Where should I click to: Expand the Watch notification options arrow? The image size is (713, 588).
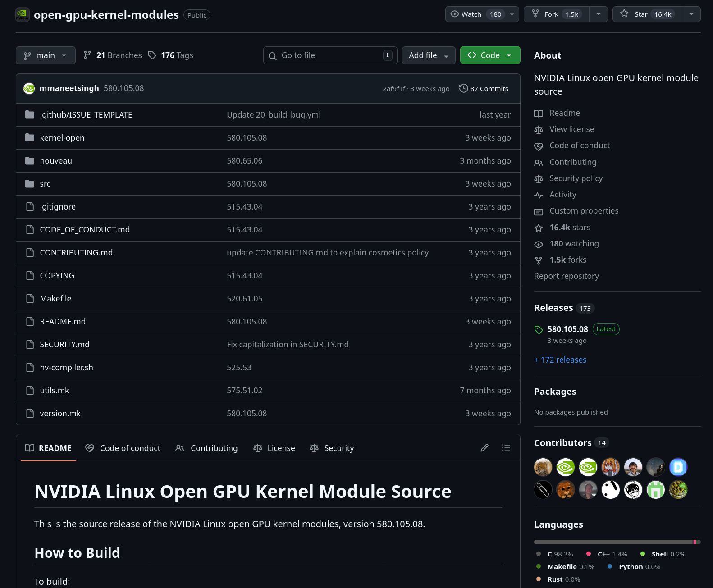[512, 14]
